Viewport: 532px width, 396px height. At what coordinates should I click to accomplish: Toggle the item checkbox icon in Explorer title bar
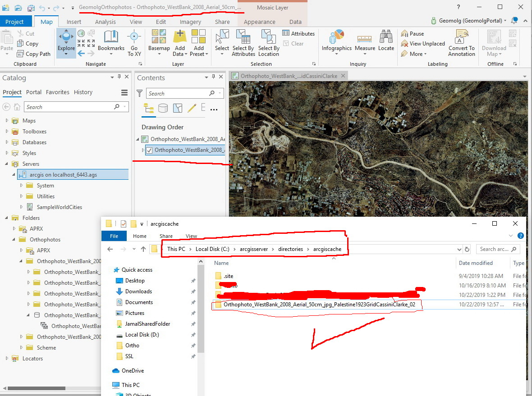[124, 224]
